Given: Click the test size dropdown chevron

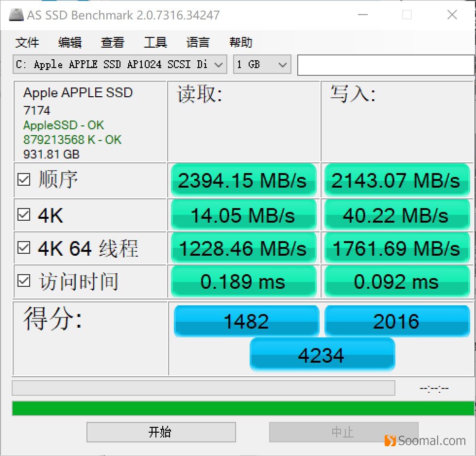Looking at the screenshot, I should coord(283,64).
